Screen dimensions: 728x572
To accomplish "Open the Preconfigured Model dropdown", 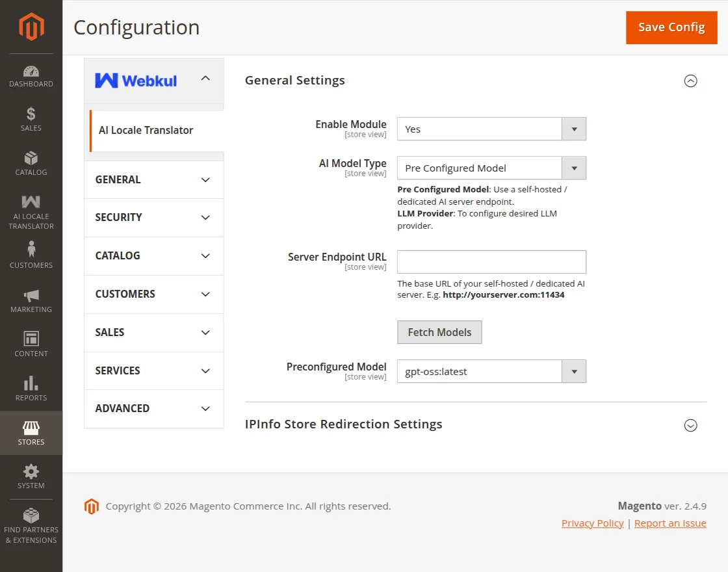I will click(491, 371).
